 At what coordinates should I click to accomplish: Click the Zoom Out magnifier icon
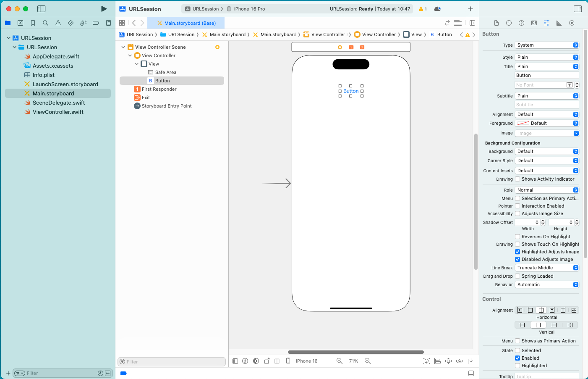[340, 361]
